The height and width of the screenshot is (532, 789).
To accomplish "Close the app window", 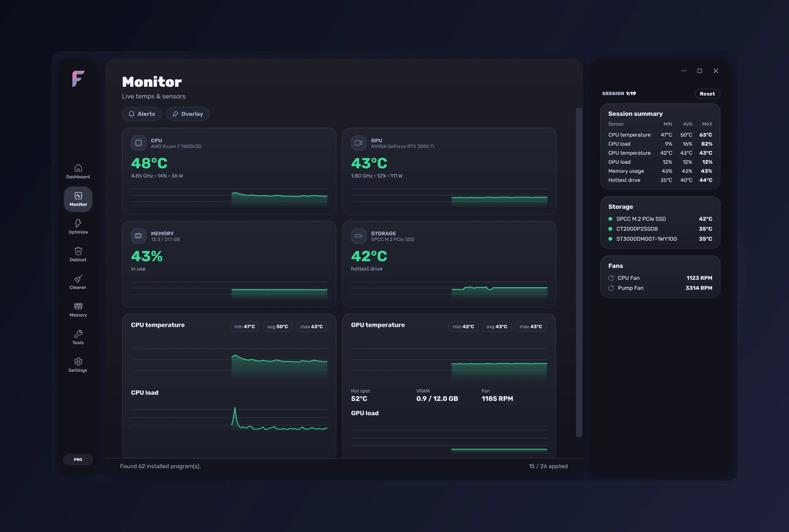I will 716,71.
